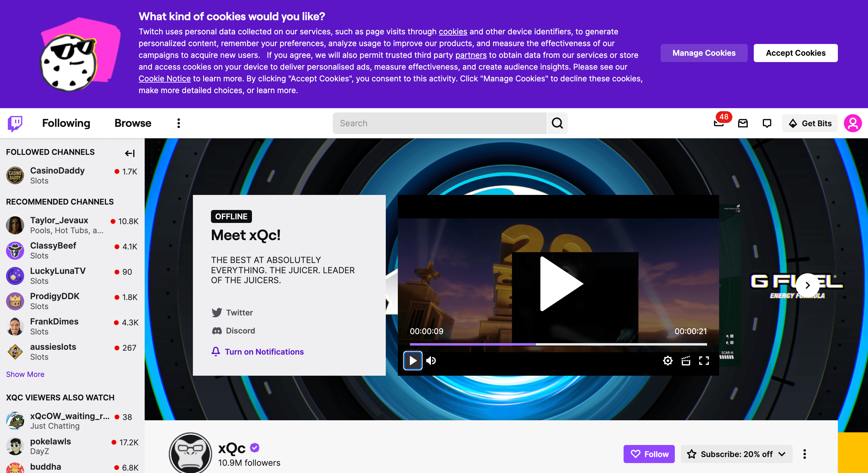This screenshot has width=868, height=473.
Task: Click the video progress seek bar
Action: [558, 344]
